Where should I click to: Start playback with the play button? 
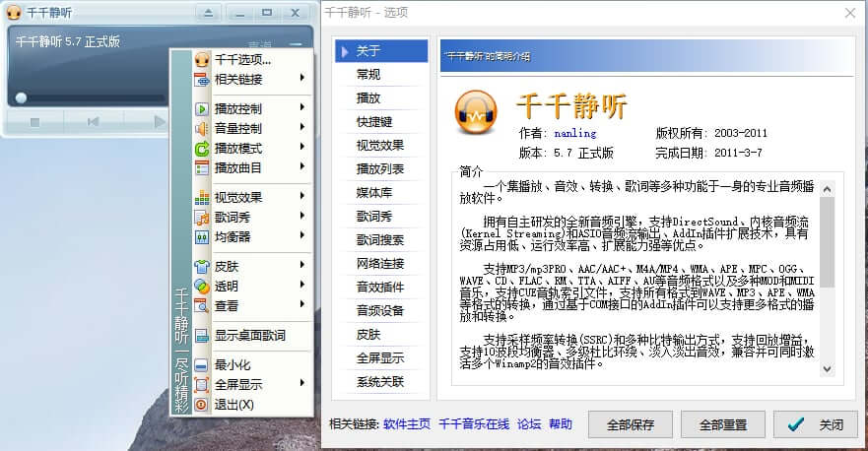[159, 122]
